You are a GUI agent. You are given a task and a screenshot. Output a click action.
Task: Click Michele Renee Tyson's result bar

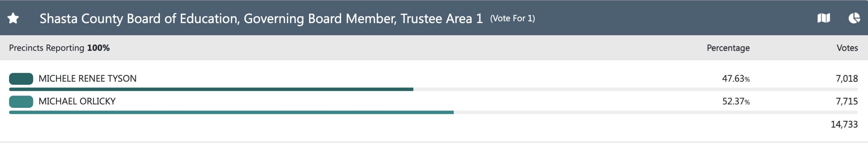coord(211,89)
